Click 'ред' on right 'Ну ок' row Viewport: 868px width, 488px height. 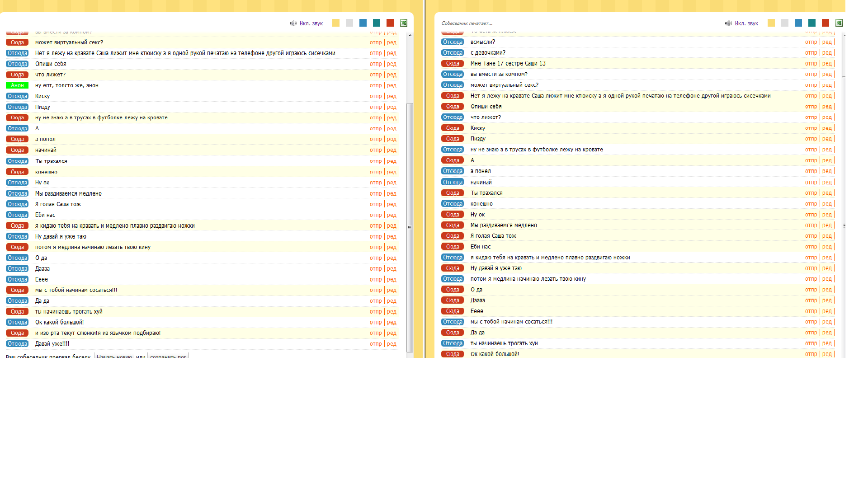(x=827, y=215)
